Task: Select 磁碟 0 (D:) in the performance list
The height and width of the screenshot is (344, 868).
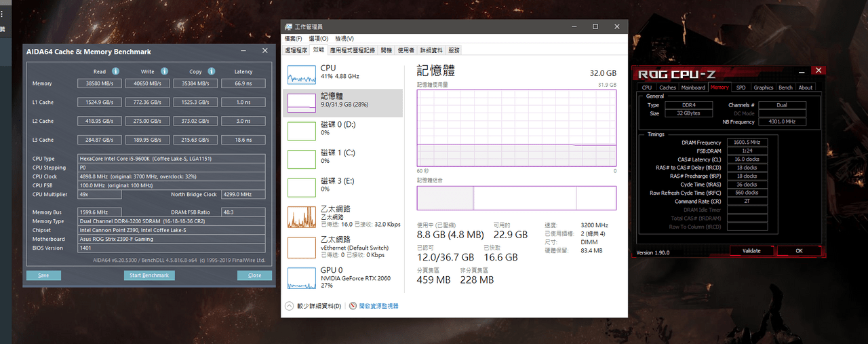Action: click(343, 130)
